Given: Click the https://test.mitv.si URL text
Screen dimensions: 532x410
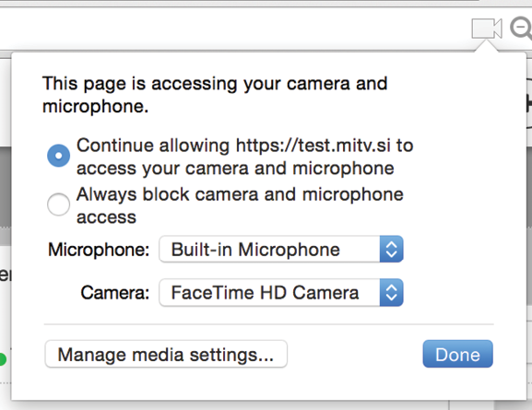Looking at the screenshot, I should click(313, 146).
